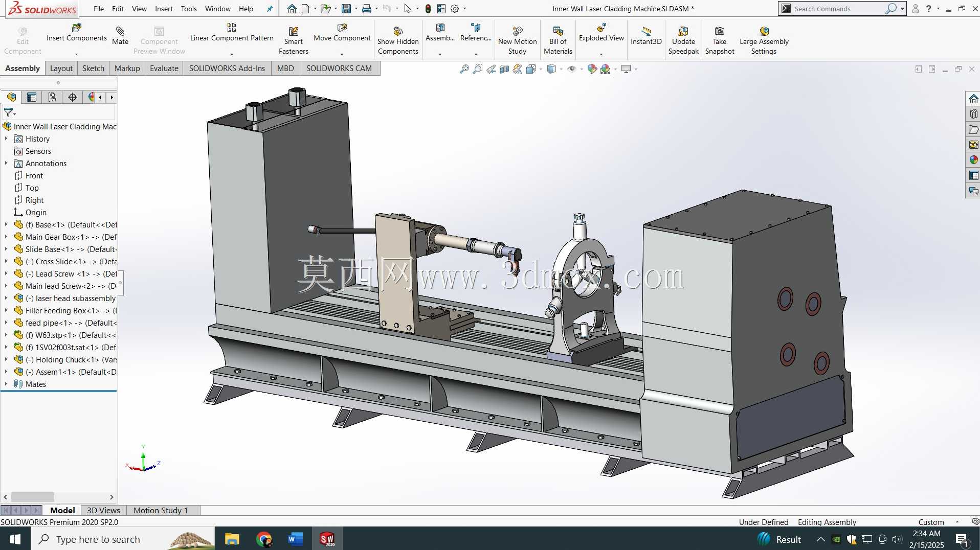This screenshot has height=550, width=980.
Task: Open the ConfigurationManager panel tab
Action: pyautogui.click(x=52, y=97)
